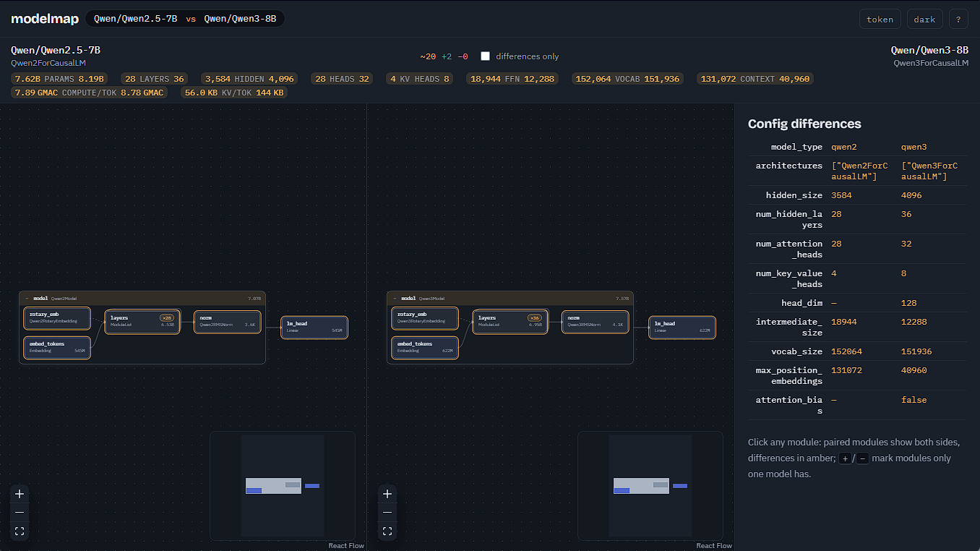This screenshot has height=551, width=980.
Task: Select the Qwen3 embed_tokens 622M node
Action: (425, 347)
